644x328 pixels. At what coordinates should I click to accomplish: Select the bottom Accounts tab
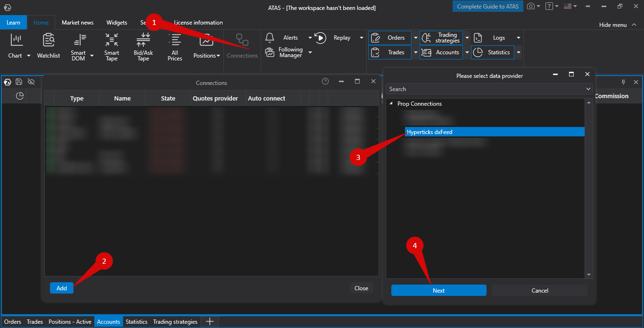click(108, 322)
